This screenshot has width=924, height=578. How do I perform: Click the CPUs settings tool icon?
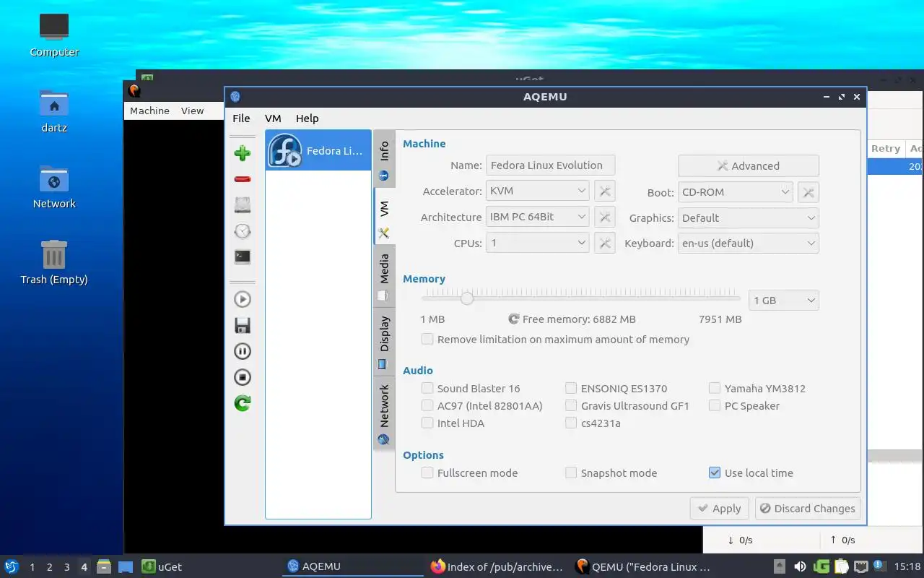605,243
